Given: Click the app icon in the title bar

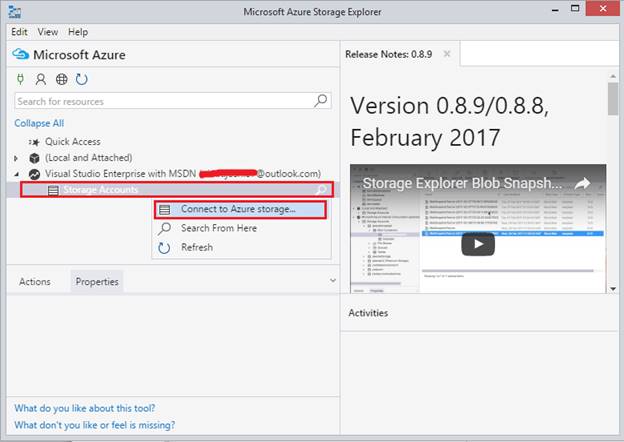Looking at the screenshot, I should (x=15, y=12).
